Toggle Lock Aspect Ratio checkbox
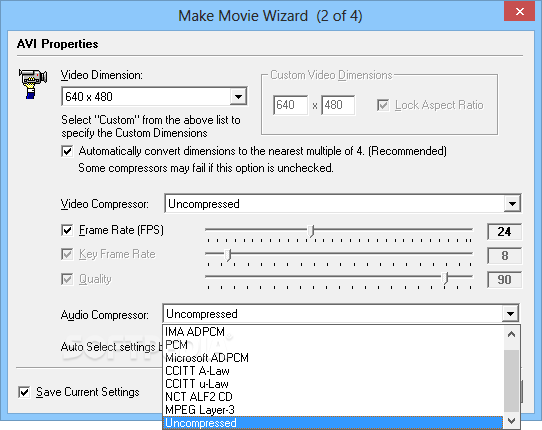The image size is (542, 430). point(383,105)
